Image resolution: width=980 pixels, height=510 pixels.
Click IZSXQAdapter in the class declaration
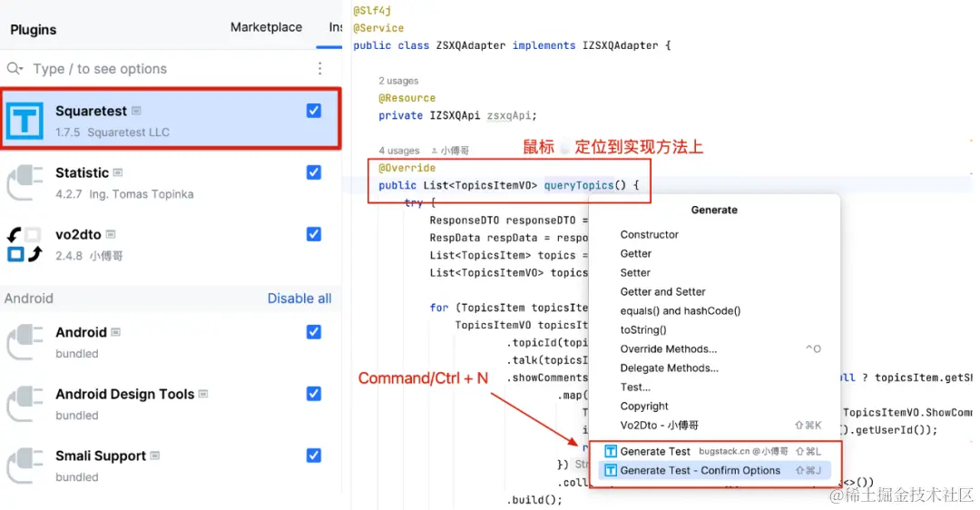pos(620,45)
